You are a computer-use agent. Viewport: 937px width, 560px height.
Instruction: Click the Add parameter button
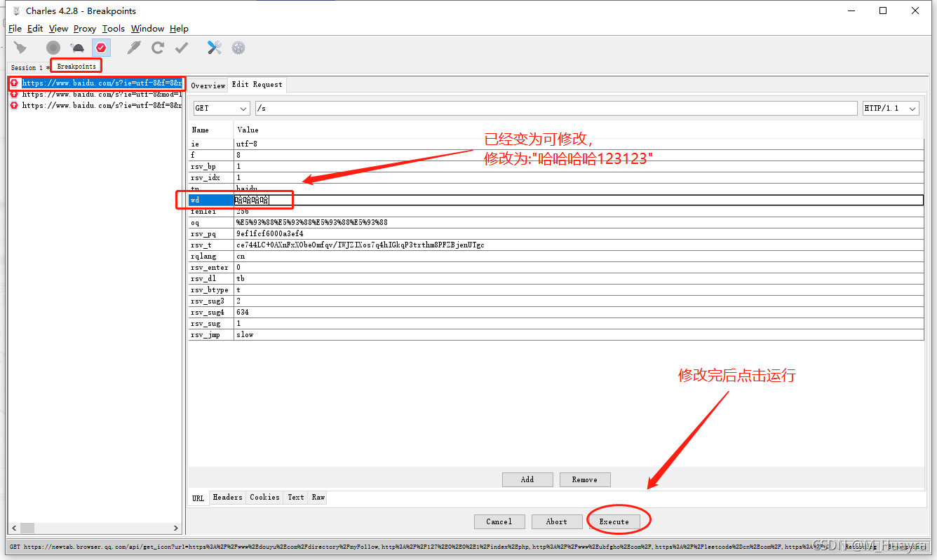click(527, 479)
